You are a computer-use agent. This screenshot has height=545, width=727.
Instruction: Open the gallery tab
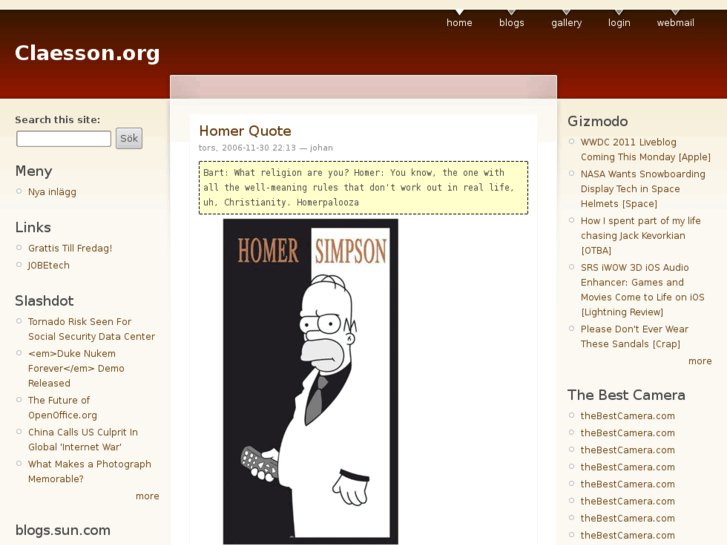click(566, 23)
